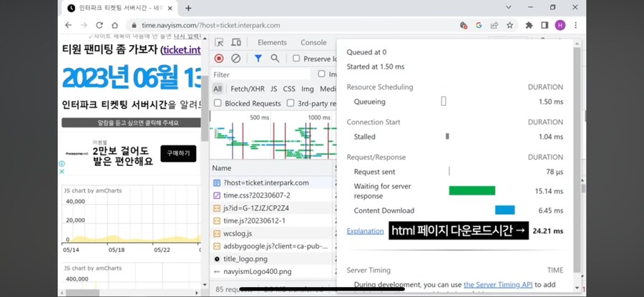Open the Explanation link

(x=365, y=231)
